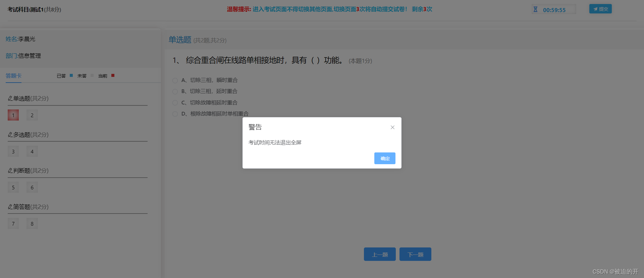Go to previous question 上一题
This screenshot has width=644, height=278.
(380, 254)
